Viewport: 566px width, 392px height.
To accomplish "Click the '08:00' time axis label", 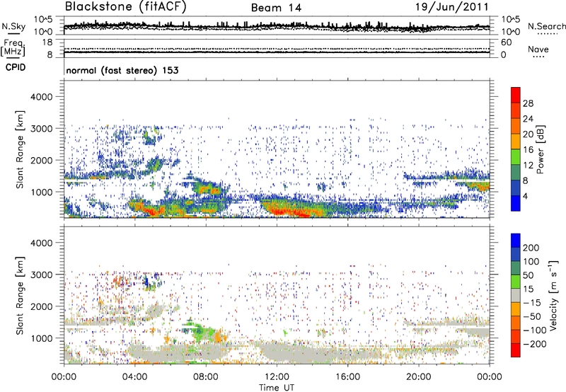I will 205,377.
